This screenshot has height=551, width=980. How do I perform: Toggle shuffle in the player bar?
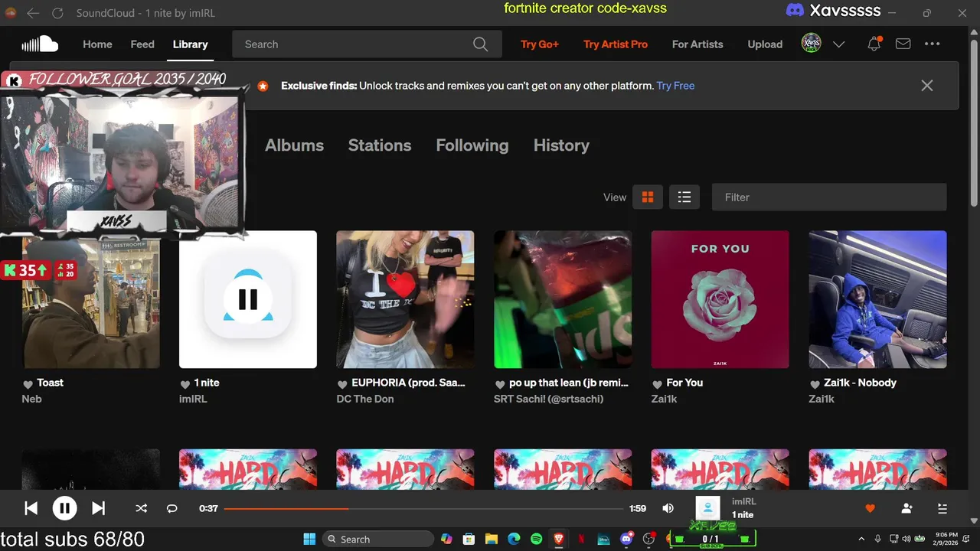click(x=141, y=508)
